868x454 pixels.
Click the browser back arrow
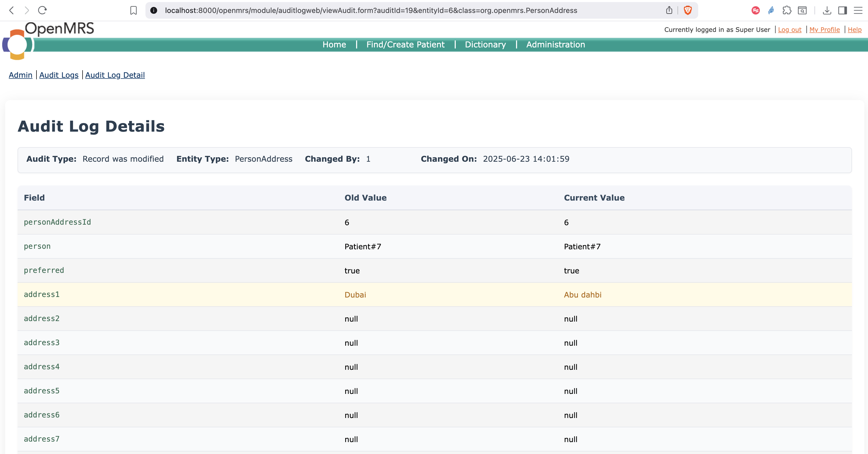tap(11, 10)
